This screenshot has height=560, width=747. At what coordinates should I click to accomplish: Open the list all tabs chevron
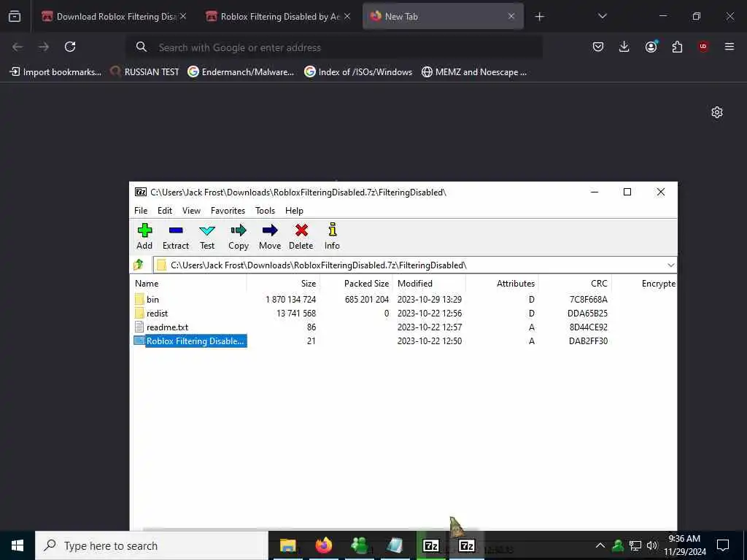[x=602, y=16]
